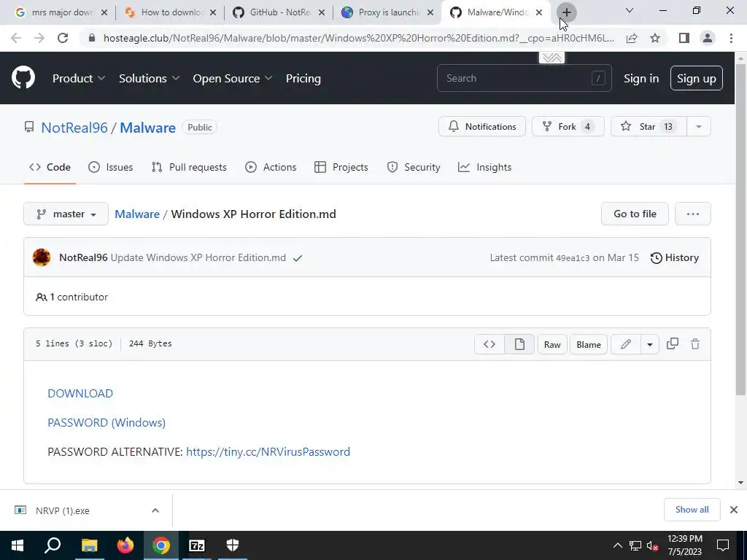747x560 pixels.
Task: Fork the repository
Action: click(568, 127)
